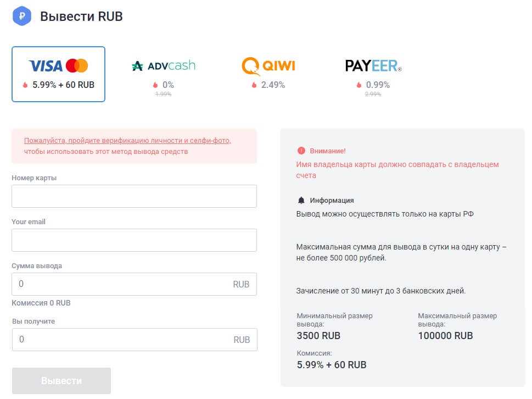Select the Visa Mastercard payment method
This screenshot has width=532, height=399.
[58, 74]
